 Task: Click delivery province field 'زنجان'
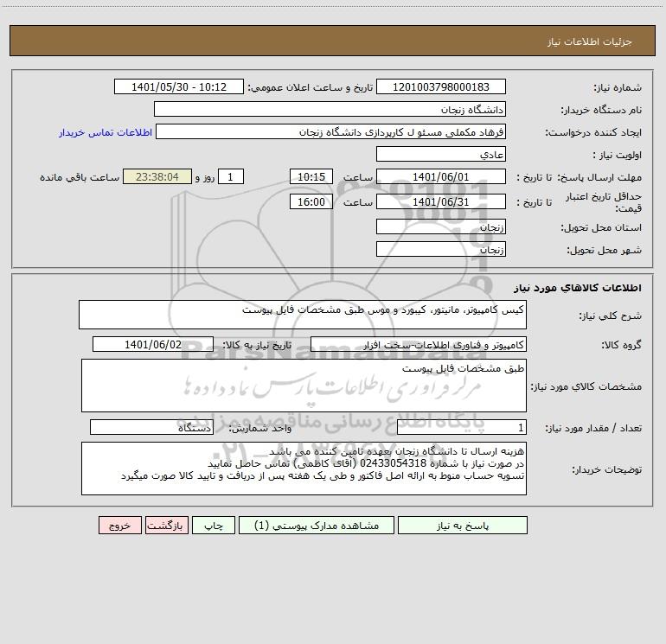(x=441, y=226)
